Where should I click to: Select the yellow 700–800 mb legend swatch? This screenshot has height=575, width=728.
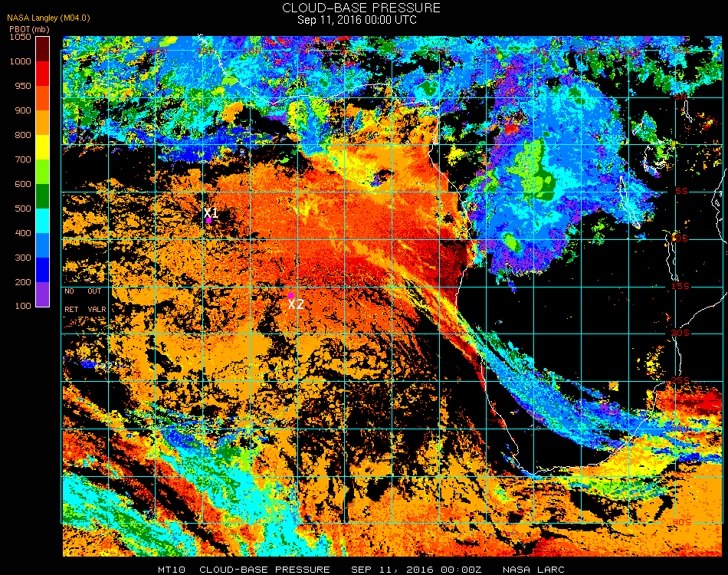(x=42, y=147)
